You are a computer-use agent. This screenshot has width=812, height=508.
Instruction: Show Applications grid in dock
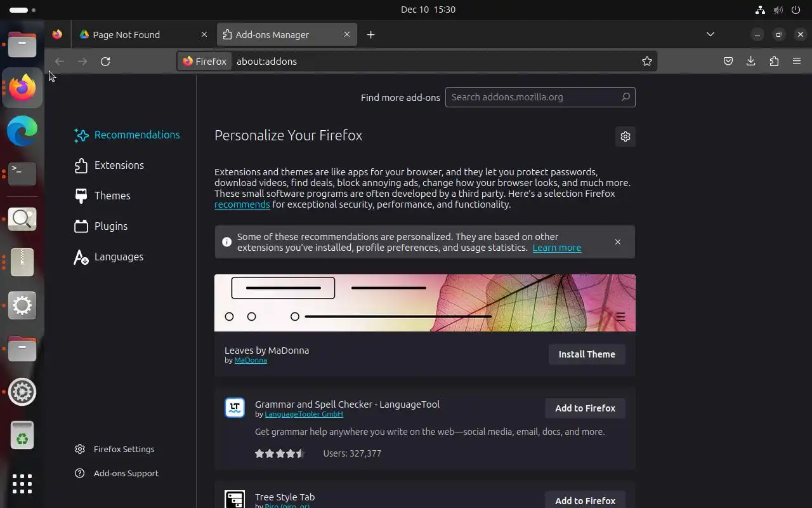(x=22, y=483)
